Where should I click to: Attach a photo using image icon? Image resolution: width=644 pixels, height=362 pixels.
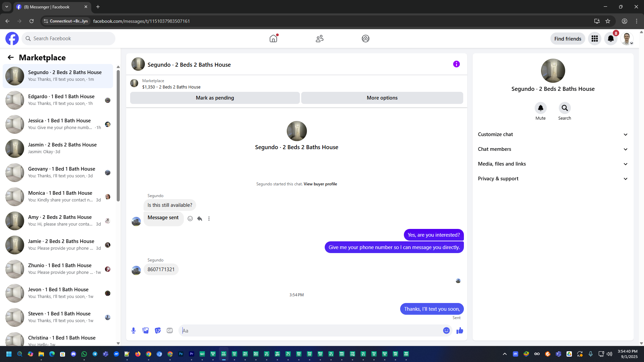146,330
